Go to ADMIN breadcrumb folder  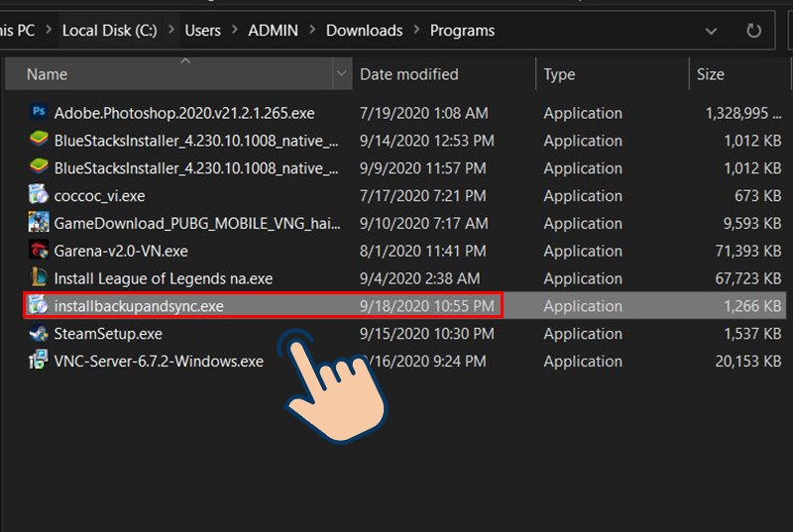(274, 31)
